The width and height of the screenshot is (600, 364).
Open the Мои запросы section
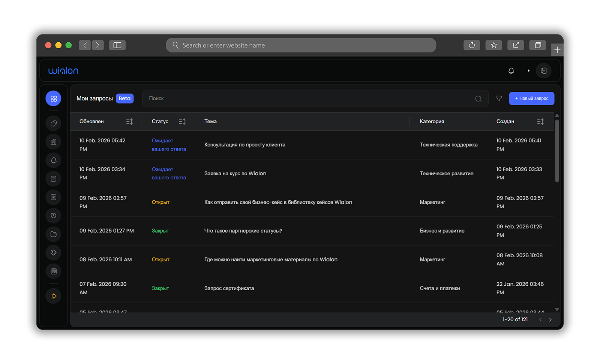94,98
